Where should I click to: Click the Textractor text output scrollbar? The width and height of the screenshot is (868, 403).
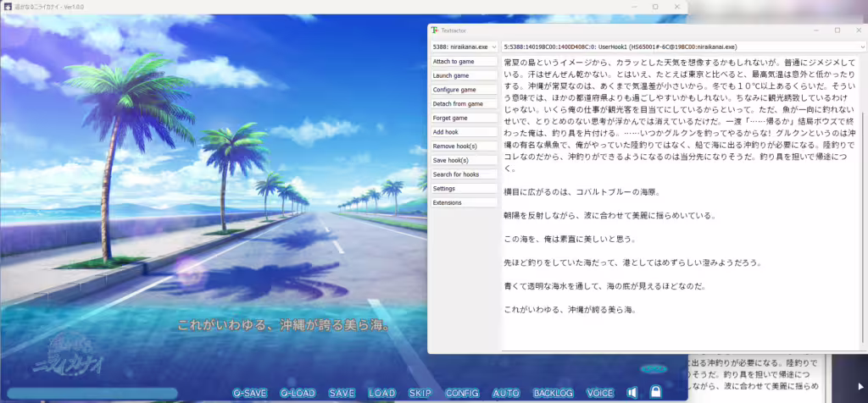(864, 201)
